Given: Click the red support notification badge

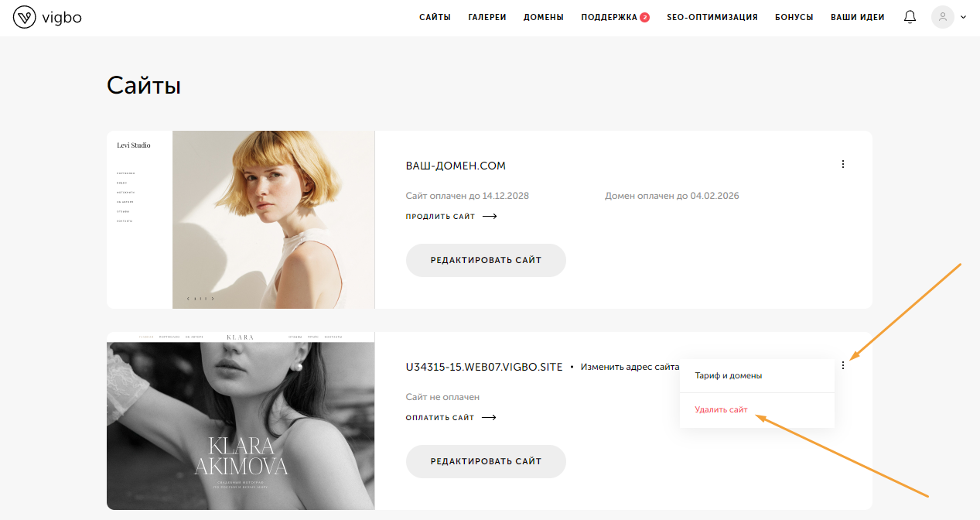Looking at the screenshot, I should [x=644, y=17].
